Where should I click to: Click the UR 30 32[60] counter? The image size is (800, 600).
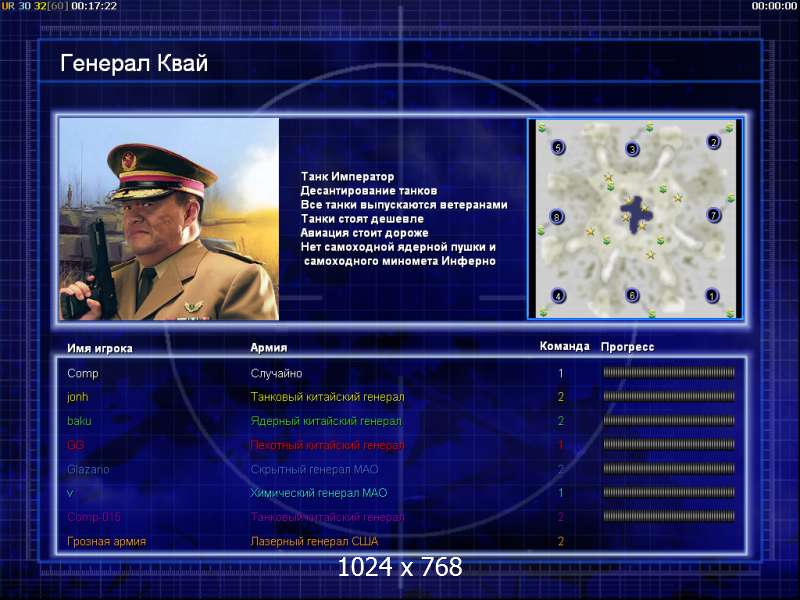tap(35, 6)
